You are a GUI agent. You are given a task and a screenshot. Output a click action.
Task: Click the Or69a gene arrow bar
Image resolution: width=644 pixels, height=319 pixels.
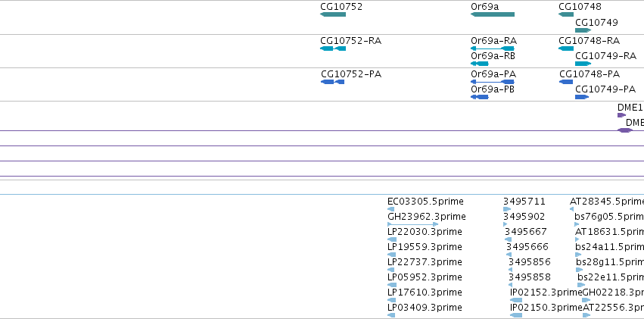point(493,14)
